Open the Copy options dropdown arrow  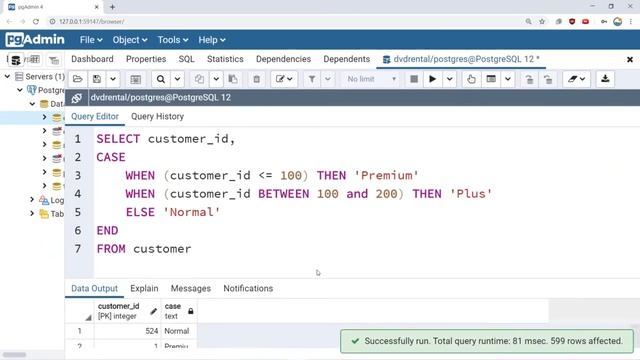click(x=216, y=79)
